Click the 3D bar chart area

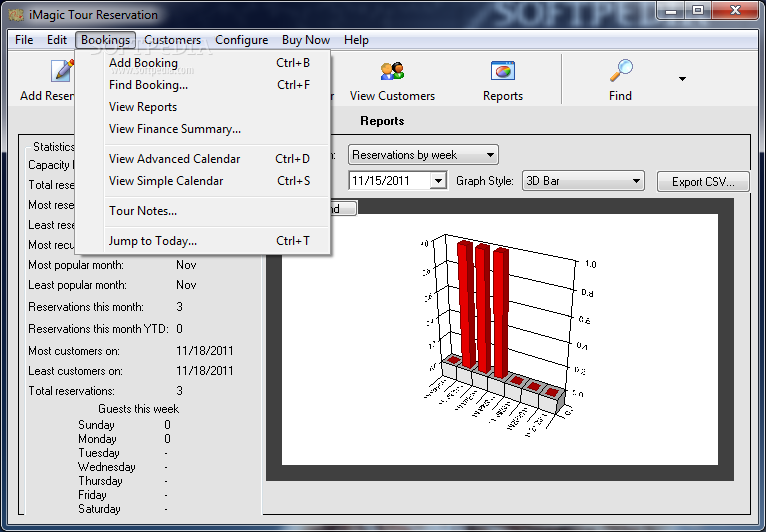pyautogui.click(x=500, y=339)
